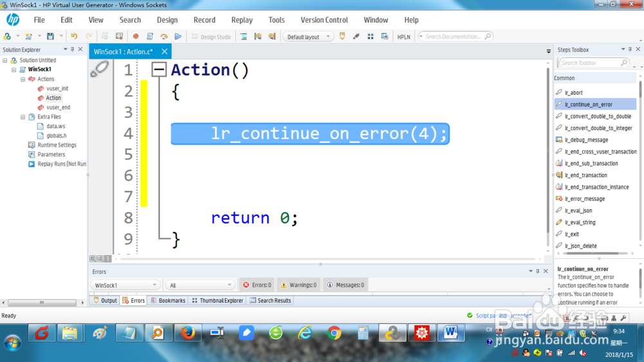Open the Record menu
This screenshot has width=644, height=362.
coord(205,20)
